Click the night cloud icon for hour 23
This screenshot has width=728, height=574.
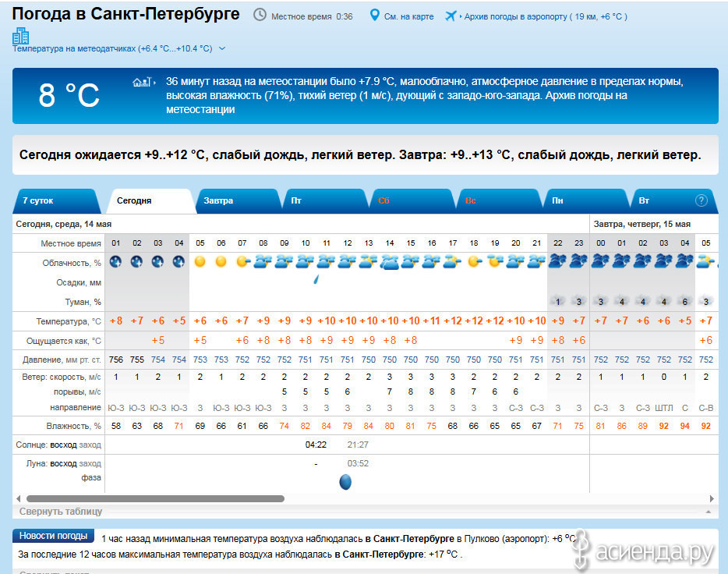click(578, 261)
